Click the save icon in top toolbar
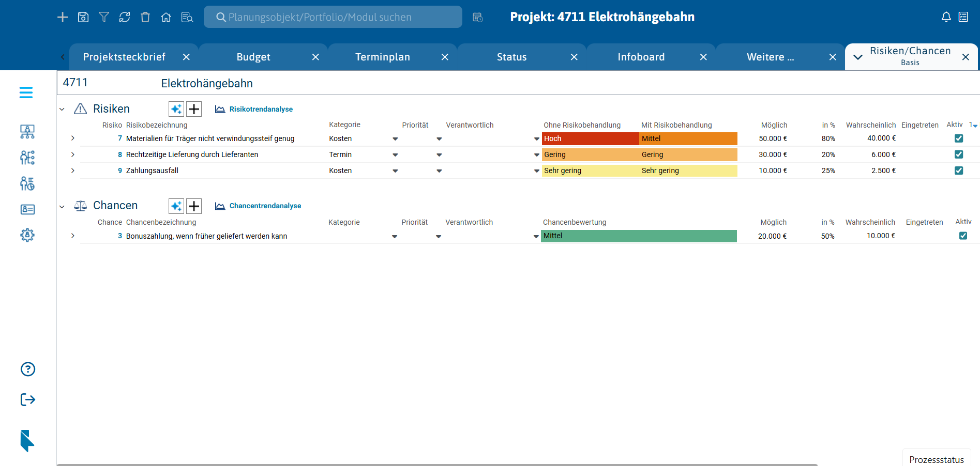The image size is (980, 466). click(83, 17)
